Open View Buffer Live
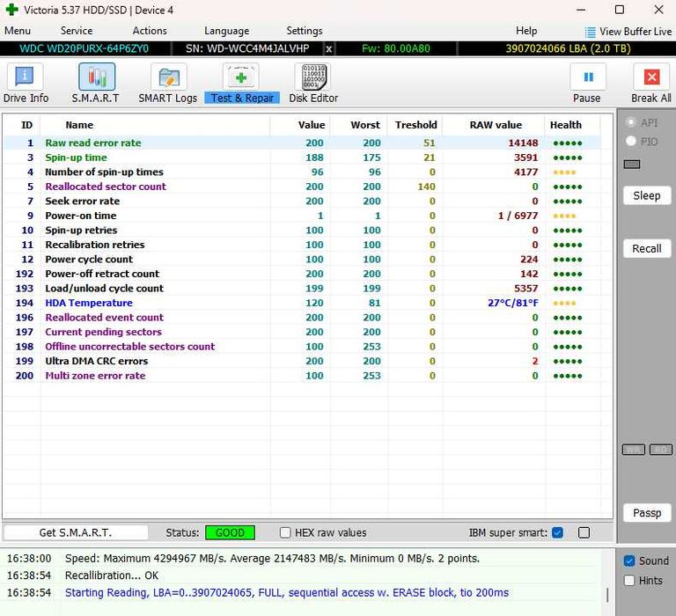This screenshot has height=616, width=676. (628, 32)
